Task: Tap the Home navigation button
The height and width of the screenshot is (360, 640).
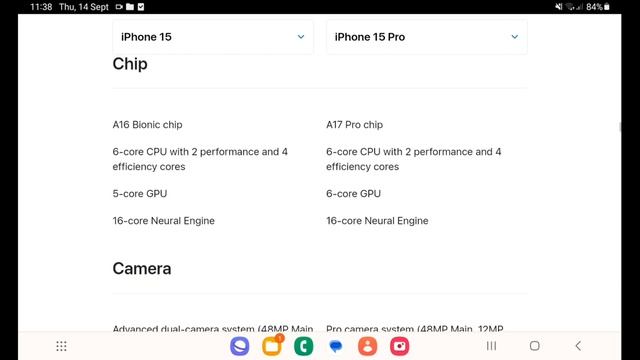Action: [534, 346]
